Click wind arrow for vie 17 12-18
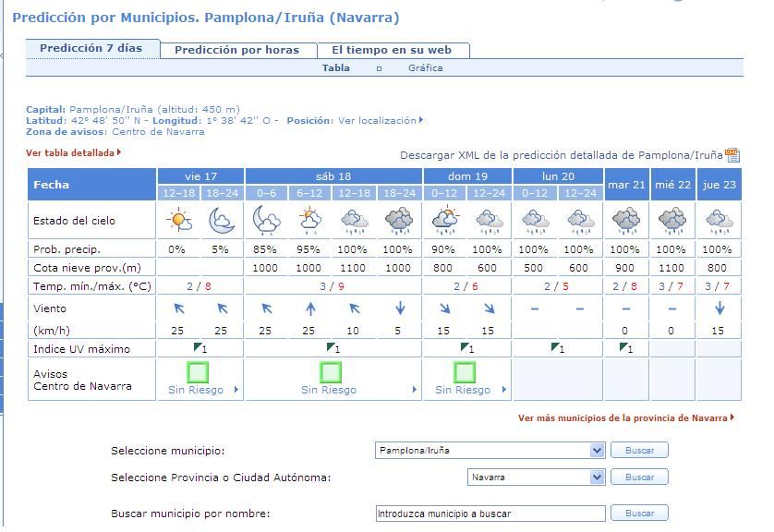Viewport: 774px width, 532px height. point(179,308)
